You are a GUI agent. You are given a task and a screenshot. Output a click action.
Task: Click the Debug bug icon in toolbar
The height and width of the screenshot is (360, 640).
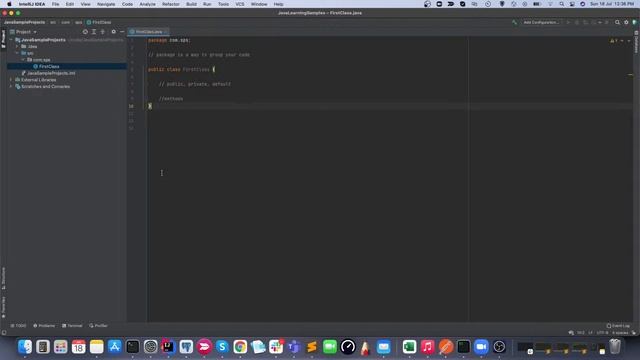click(577, 22)
